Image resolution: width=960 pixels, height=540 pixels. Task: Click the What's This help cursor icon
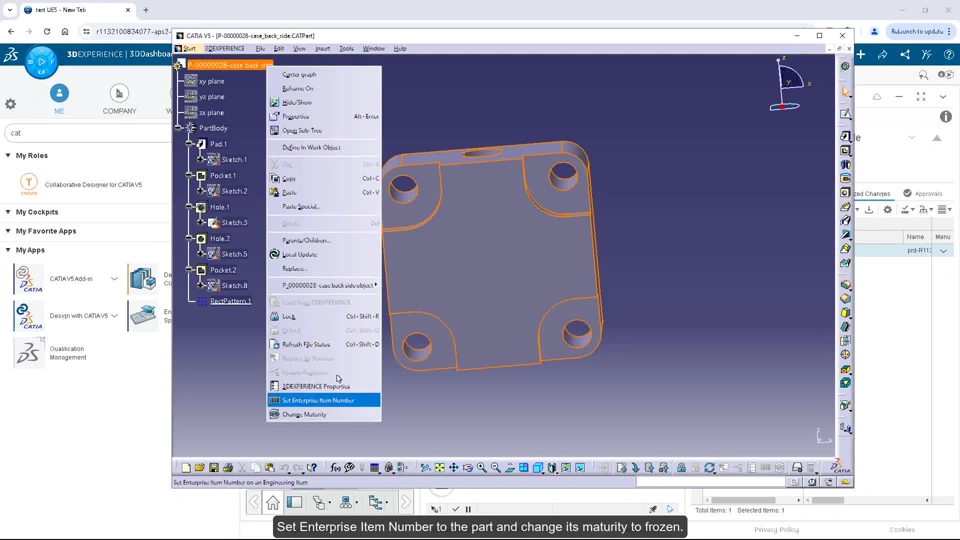click(312, 468)
